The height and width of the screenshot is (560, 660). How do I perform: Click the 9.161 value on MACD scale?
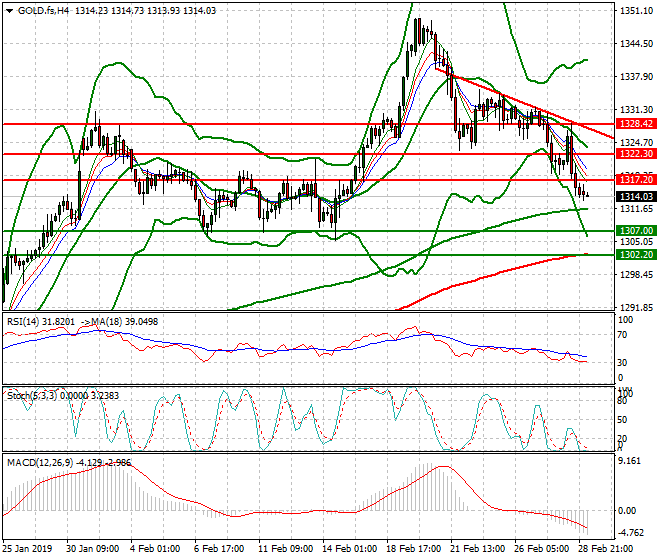pyautogui.click(x=630, y=462)
